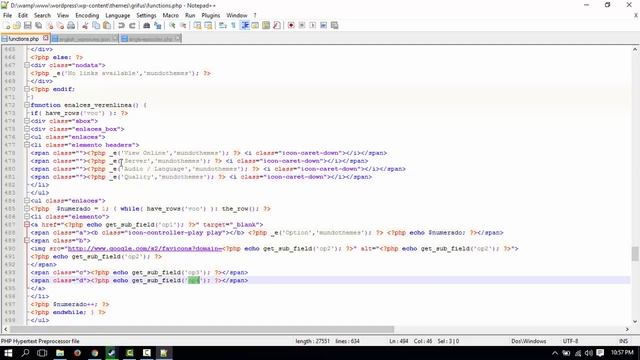The width and height of the screenshot is (640, 360).
Task: Open the Settings menu
Action: [146, 15]
